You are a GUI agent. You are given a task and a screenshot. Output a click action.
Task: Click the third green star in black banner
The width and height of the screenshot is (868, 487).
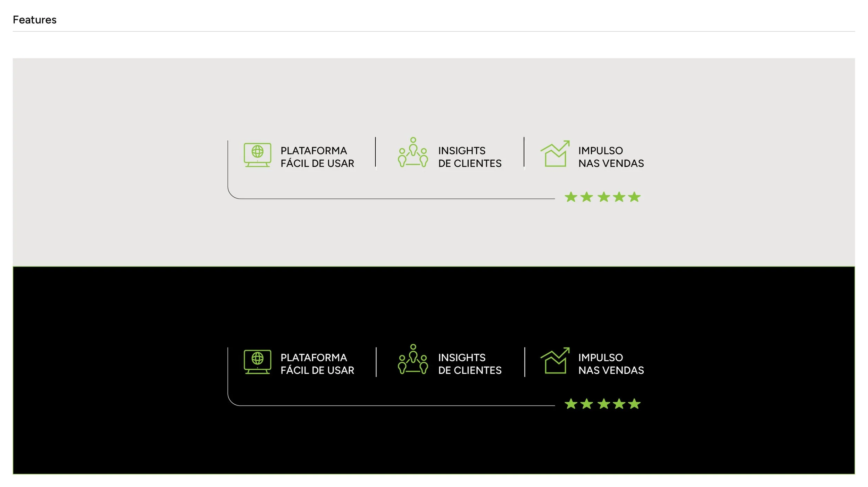click(x=604, y=404)
